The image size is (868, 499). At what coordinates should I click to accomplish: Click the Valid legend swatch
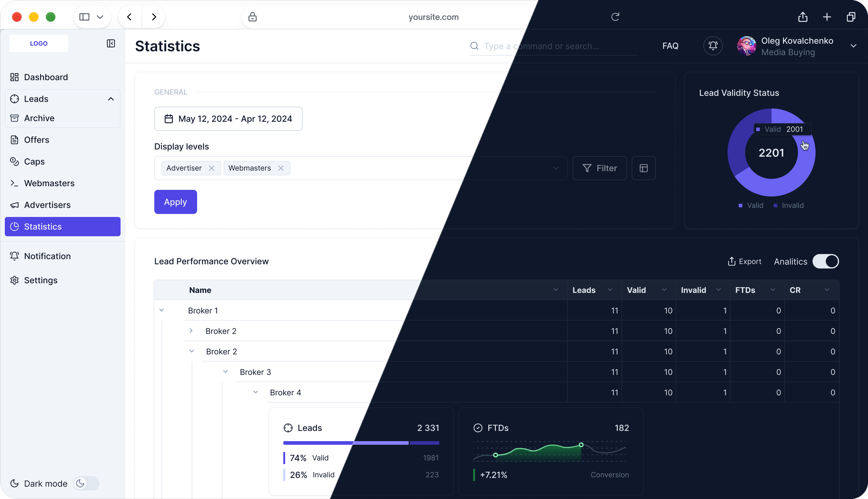click(x=740, y=205)
